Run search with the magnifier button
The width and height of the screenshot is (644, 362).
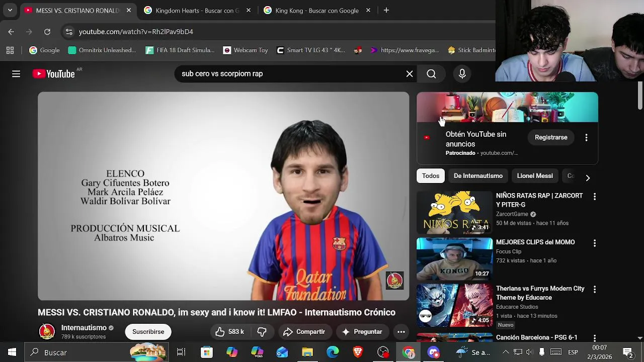pos(431,74)
